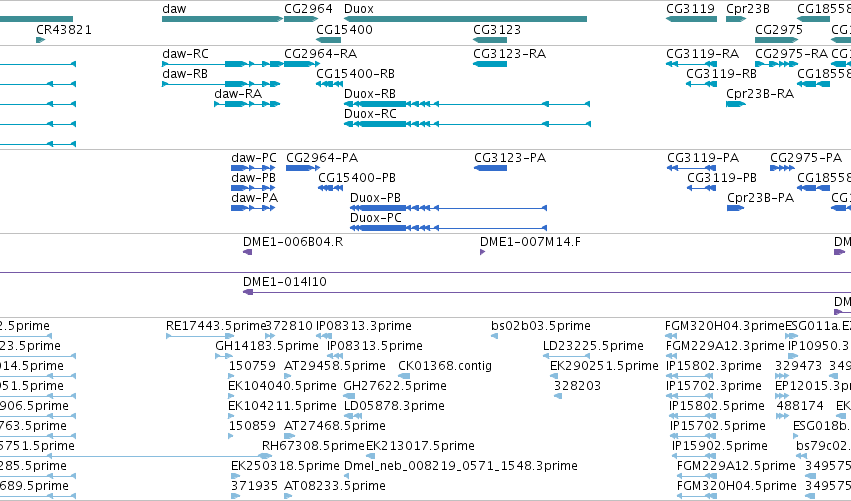Click the daw gene label
This screenshot has width=851, height=501.
point(174,9)
